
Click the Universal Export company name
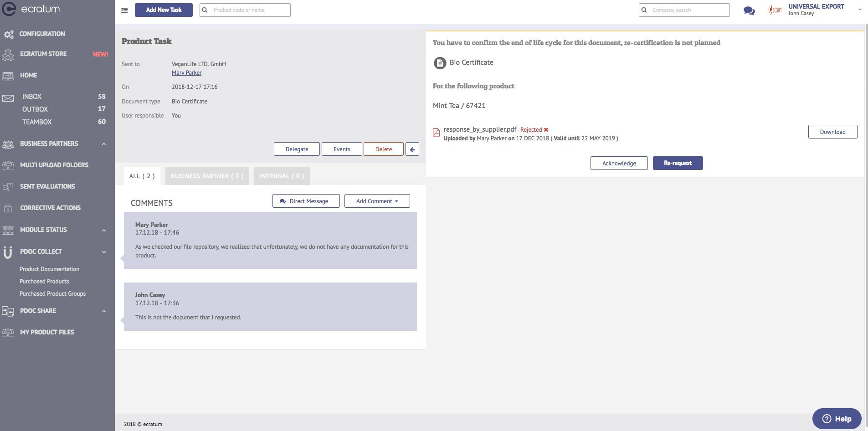(x=816, y=6)
